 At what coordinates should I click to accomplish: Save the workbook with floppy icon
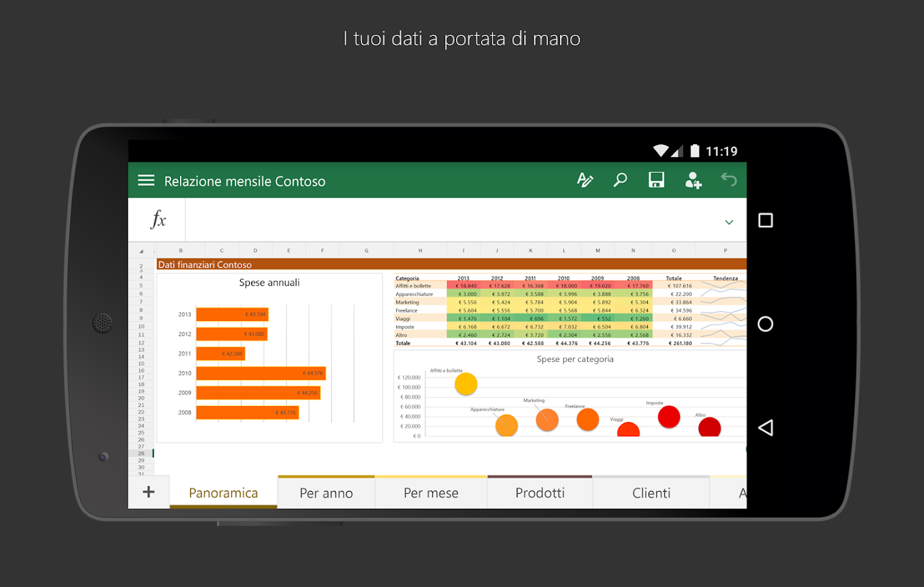(x=656, y=180)
